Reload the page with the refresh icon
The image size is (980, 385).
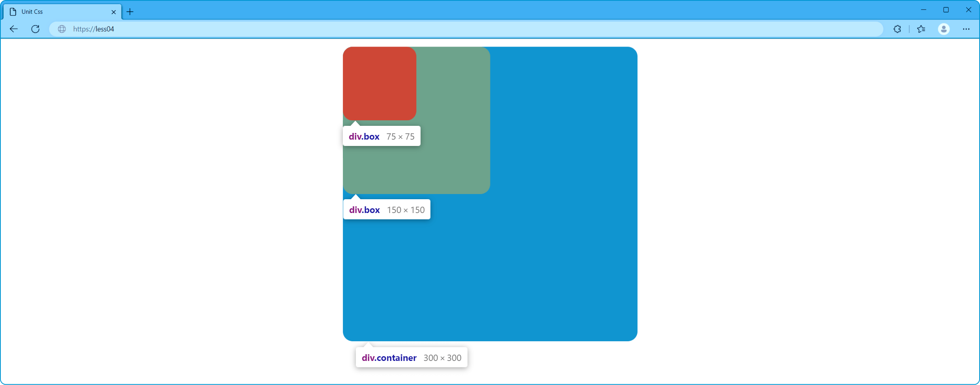(x=36, y=29)
